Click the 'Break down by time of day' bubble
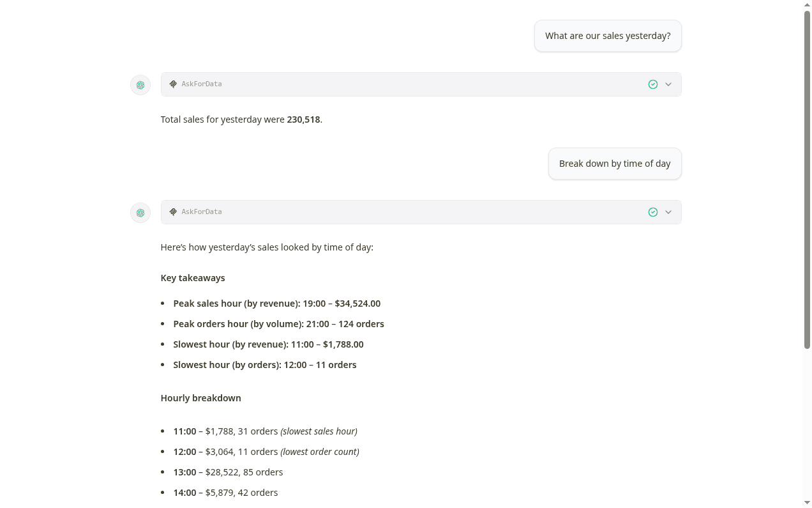This screenshot has width=812, height=508. pos(614,163)
